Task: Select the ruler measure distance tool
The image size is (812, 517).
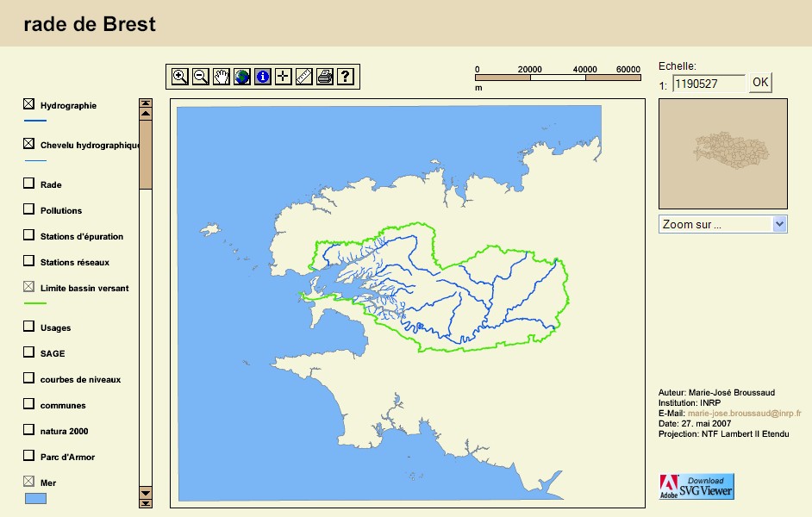Action: click(303, 77)
